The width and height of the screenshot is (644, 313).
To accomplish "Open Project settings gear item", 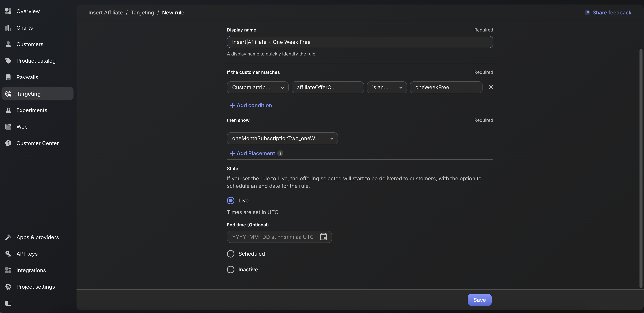I will (35, 287).
